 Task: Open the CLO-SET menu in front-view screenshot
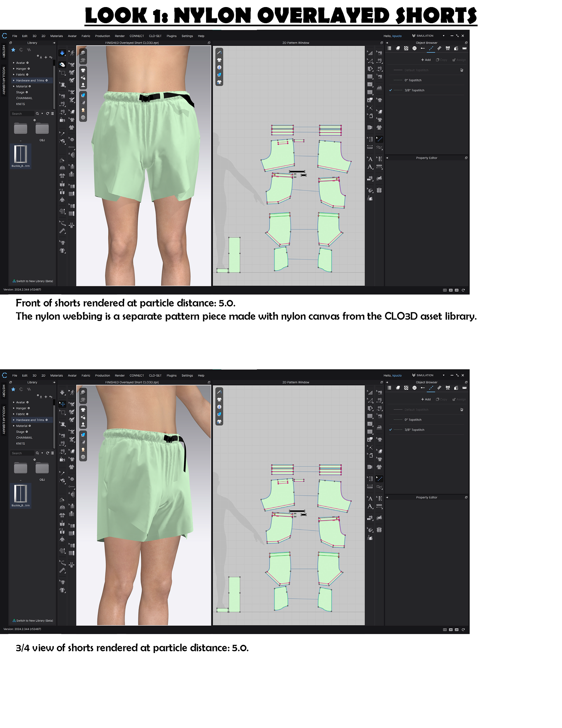click(155, 36)
